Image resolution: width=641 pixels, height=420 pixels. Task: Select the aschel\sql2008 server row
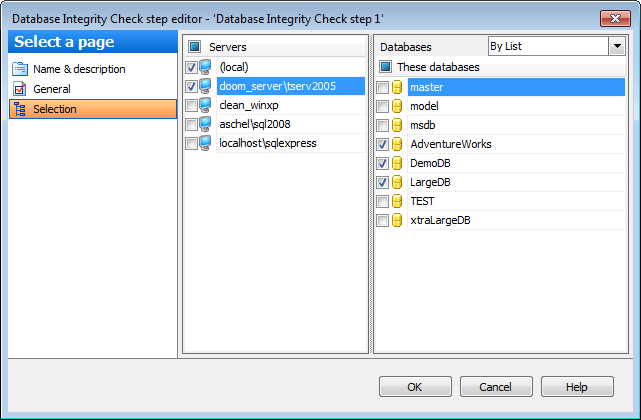(x=275, y=124)
